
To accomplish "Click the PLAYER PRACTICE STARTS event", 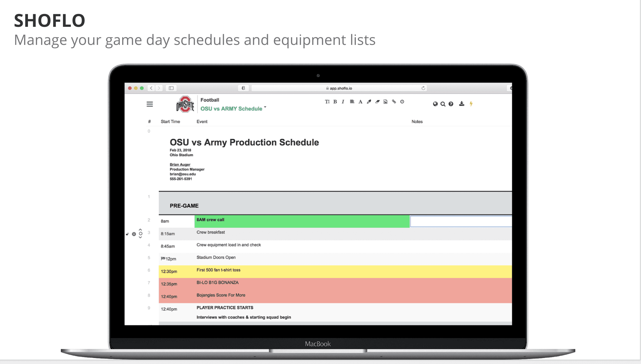I will [225, 308].
